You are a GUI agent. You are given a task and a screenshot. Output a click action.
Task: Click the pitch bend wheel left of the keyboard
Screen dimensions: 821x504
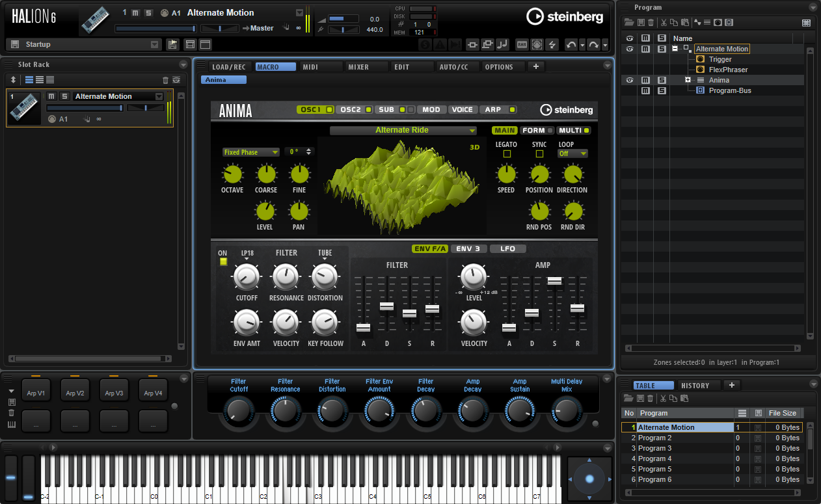(x=10, y=478)
